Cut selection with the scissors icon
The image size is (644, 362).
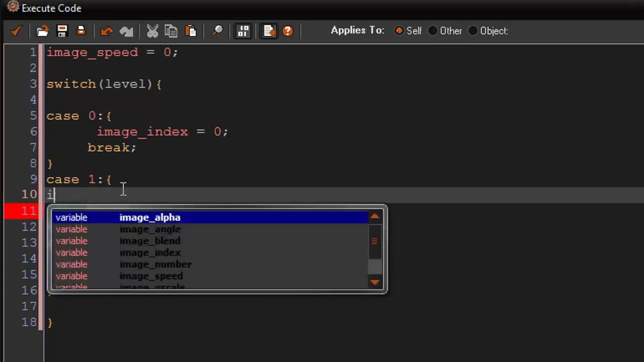152,31
